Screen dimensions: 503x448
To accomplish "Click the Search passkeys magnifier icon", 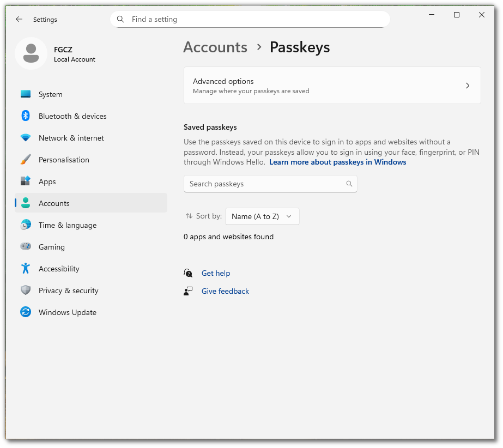I will 349,184.
